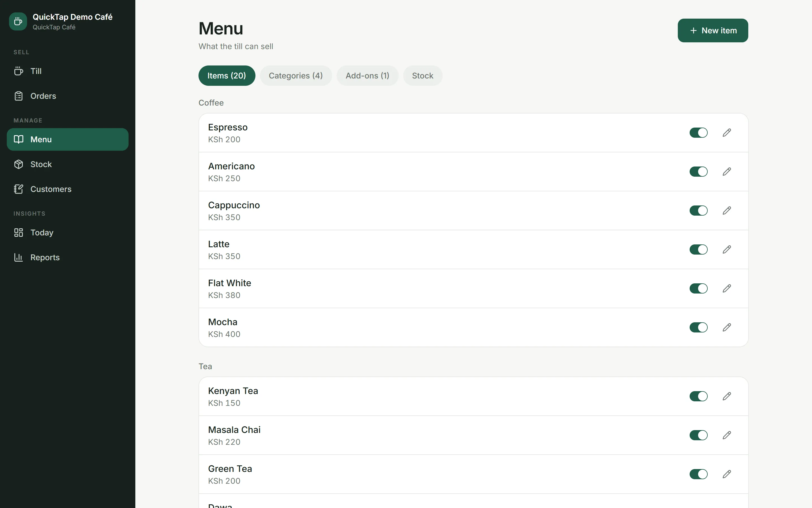
Task: Click the Masala Chai item name
Action: tap(234, 430)
